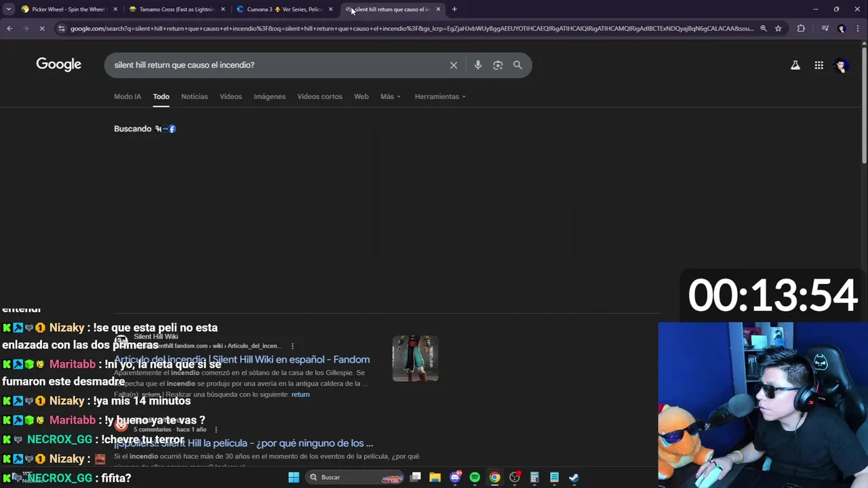Image resolution: width=868 pixels, height=488 pixels.
Task: Open options for the 5 comentarios result
Action: (216, 430)
